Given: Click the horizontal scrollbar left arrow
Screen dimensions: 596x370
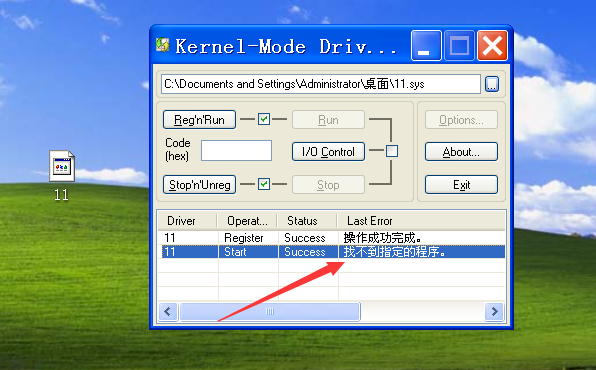Looking at the screenshot, I should pos(168,312).
